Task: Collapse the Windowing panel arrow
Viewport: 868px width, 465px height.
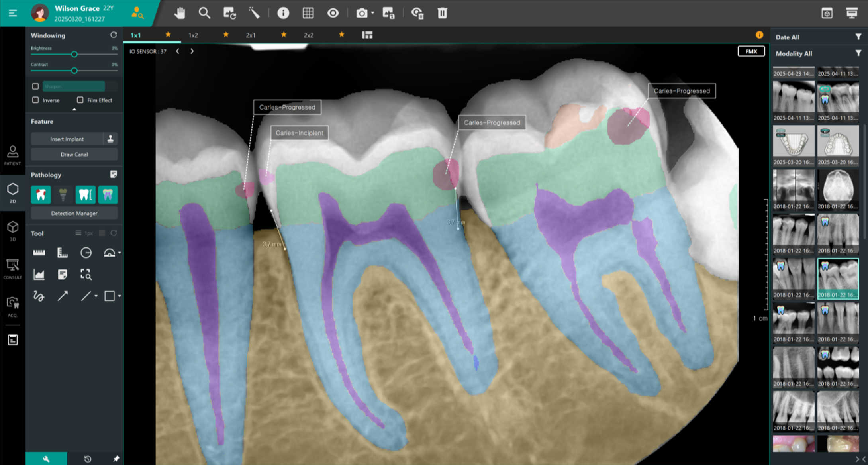Action: tap(74, 109)
